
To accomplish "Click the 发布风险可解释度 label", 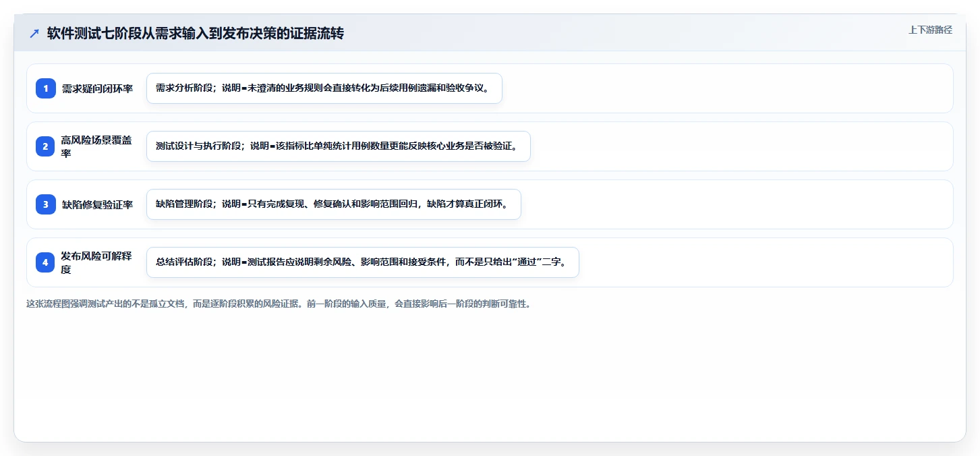I will (x=97, y=262).
